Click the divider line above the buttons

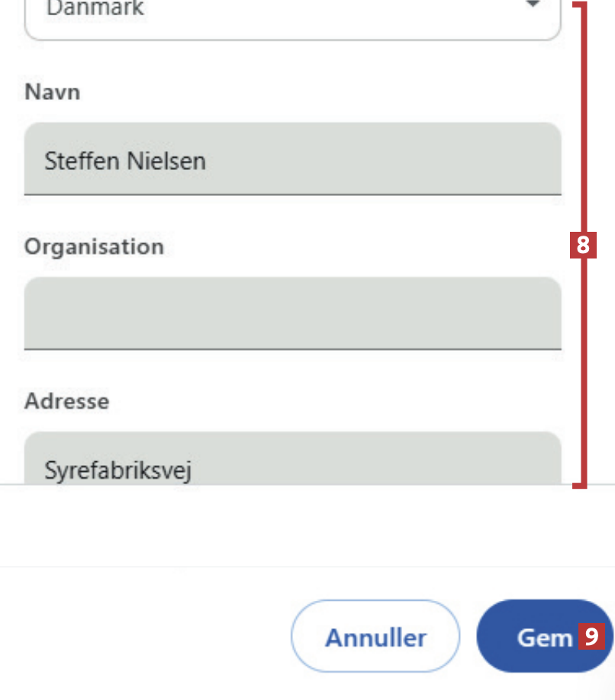[305, 567]
